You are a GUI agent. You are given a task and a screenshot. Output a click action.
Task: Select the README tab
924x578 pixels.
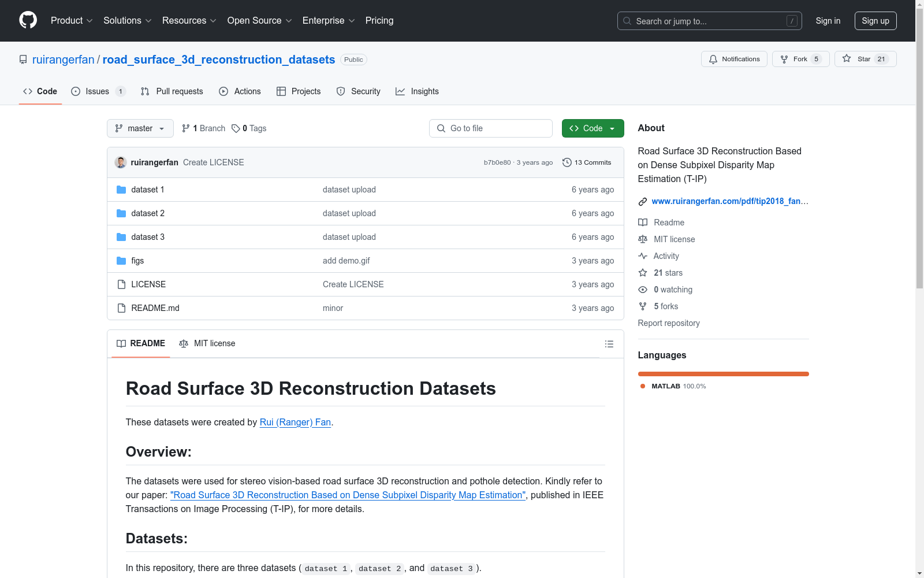point(141,343)
